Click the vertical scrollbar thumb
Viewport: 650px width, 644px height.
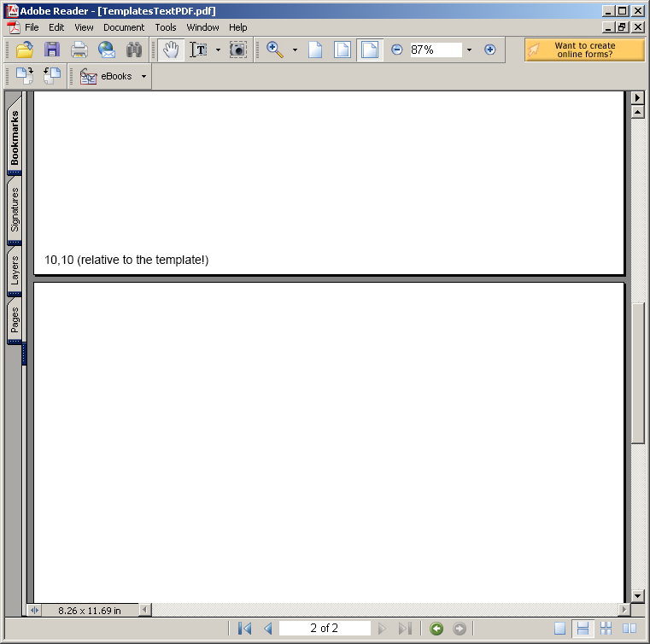click(x=637, y=373)
